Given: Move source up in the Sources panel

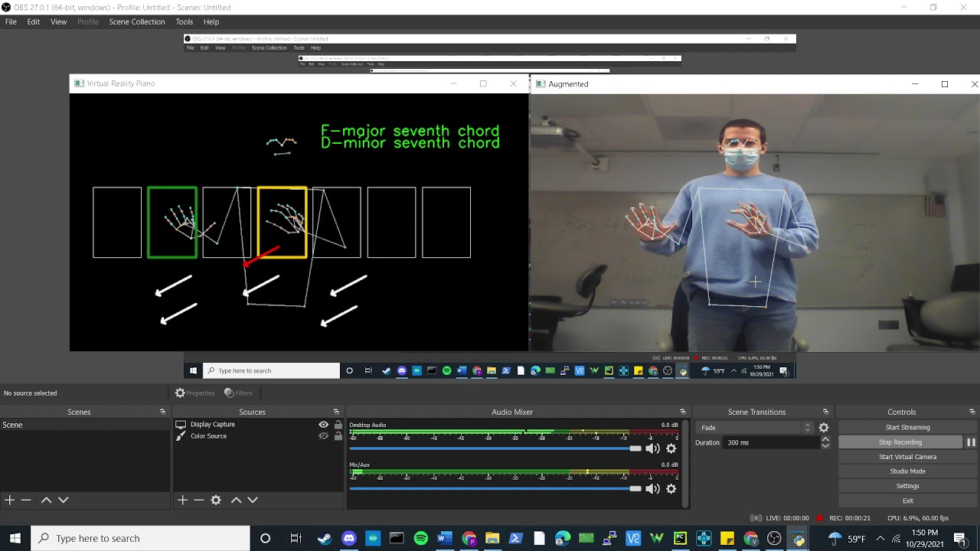Looking at the screenshot, I should tap(236, 500).
